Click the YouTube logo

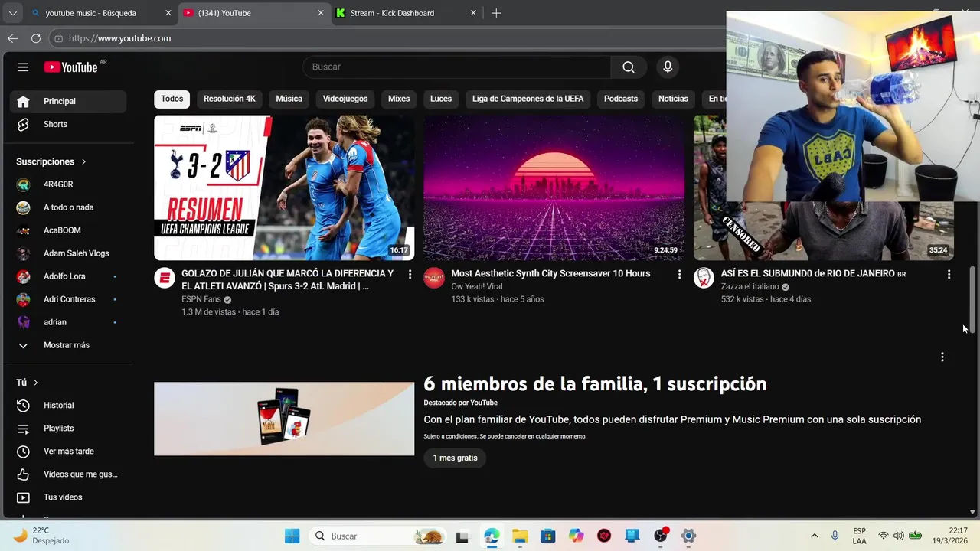pyautogui.click(x=70, y=67)
